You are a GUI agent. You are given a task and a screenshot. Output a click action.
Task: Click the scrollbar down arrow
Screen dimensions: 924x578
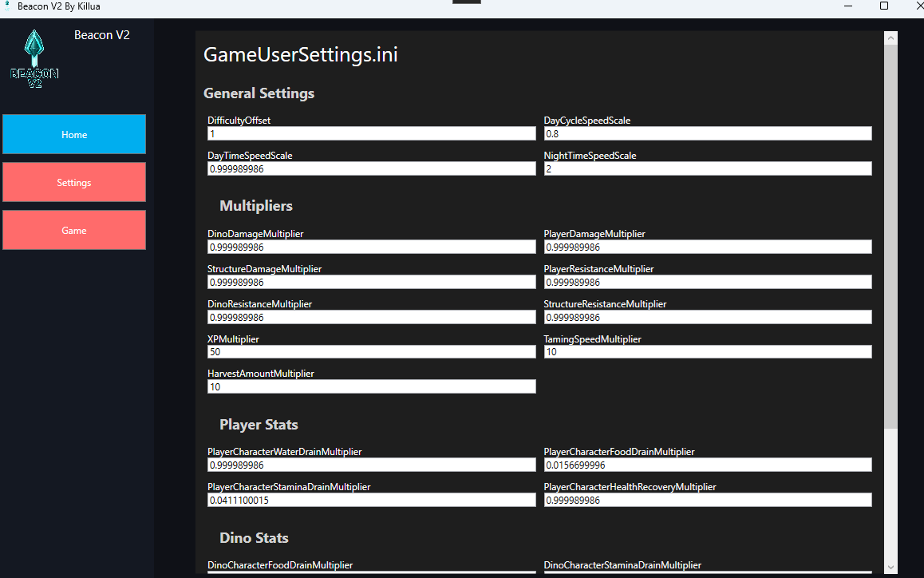891,567
